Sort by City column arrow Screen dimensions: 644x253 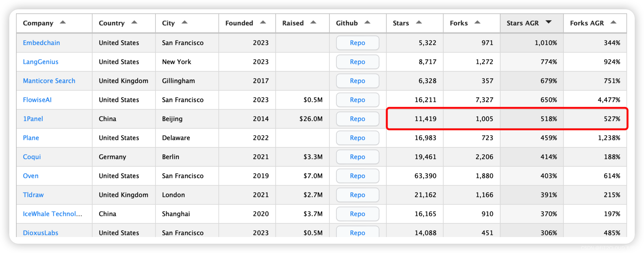click(184, 22)
